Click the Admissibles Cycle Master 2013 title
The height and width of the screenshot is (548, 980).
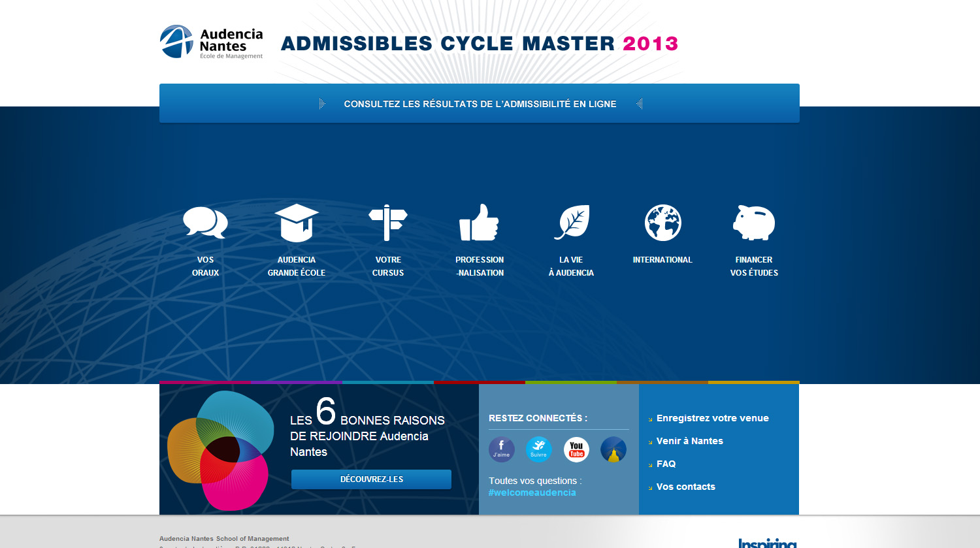[480, 44]
